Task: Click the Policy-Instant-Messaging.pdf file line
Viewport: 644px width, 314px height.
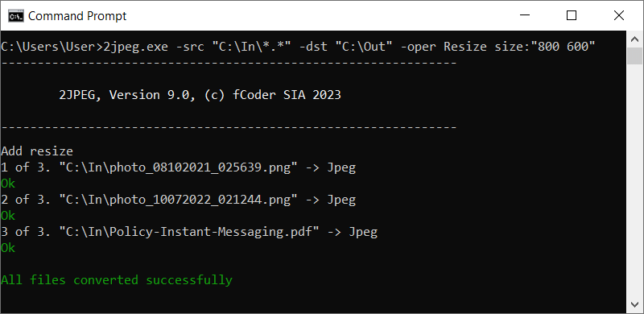Action: point(189,232)
